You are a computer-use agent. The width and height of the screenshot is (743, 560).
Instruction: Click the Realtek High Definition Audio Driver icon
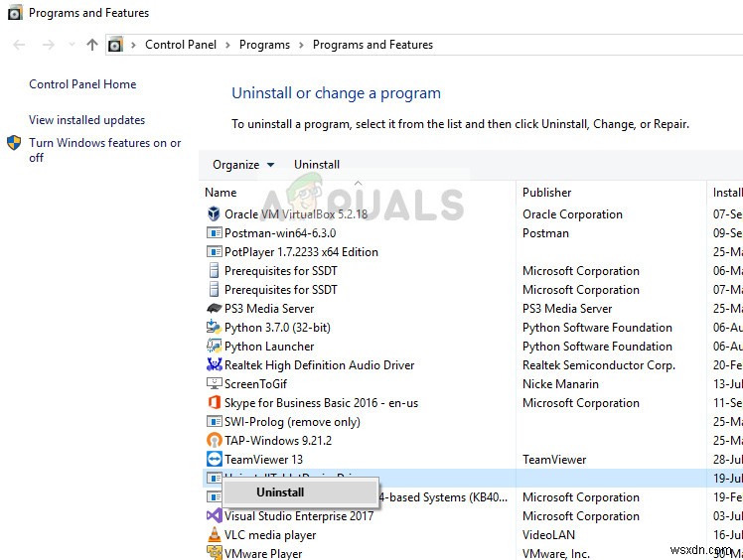click(x=215, y=364)
